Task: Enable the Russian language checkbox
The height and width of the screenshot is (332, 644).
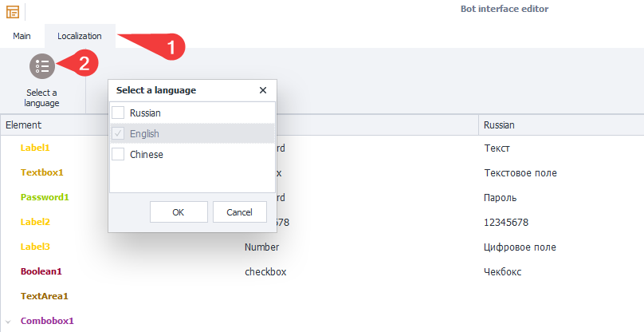Action: pyautogui.click(x=118, y=113)
